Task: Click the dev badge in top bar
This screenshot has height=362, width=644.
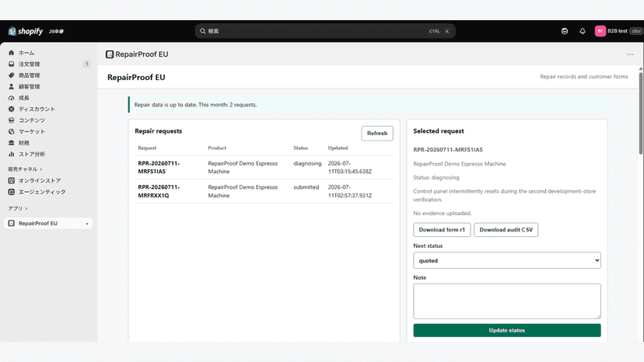Action: tap(636, 31)
